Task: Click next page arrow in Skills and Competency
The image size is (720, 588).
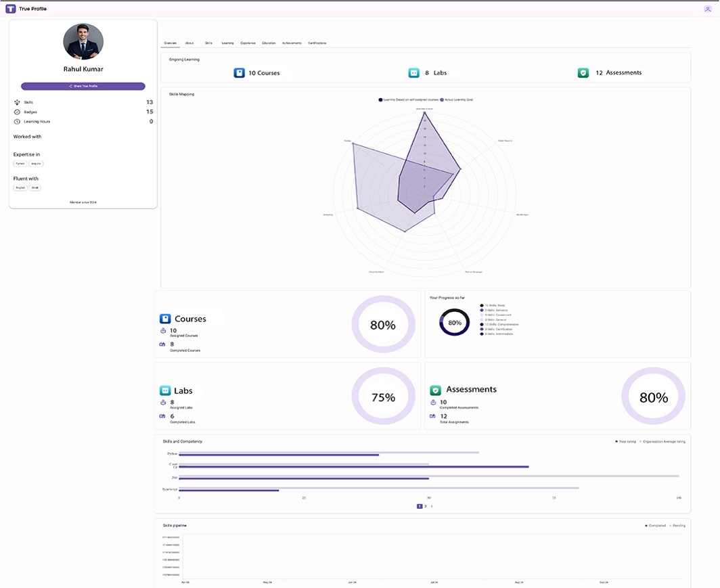Action: click(432, 506)
